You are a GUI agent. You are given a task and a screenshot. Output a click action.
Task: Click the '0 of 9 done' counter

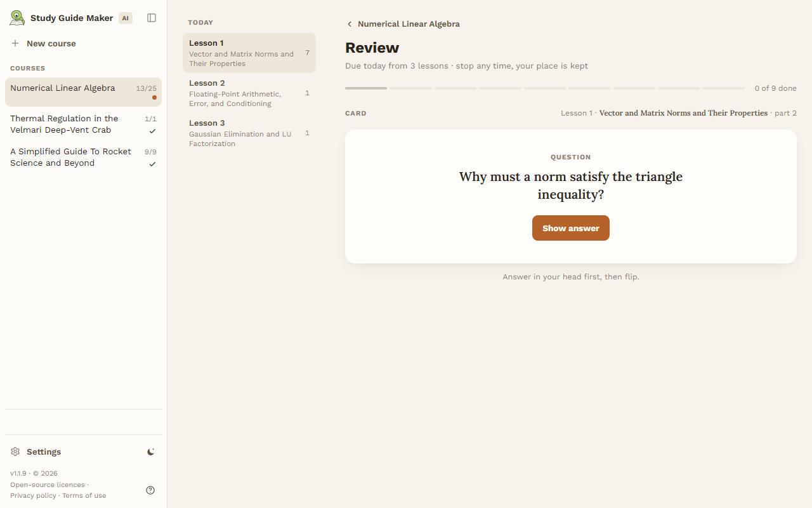click(776, 88)
